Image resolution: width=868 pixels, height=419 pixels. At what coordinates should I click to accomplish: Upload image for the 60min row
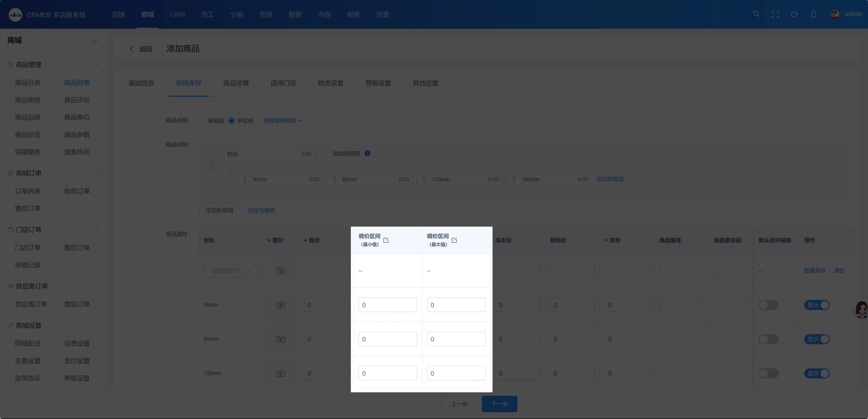point(281,339)
